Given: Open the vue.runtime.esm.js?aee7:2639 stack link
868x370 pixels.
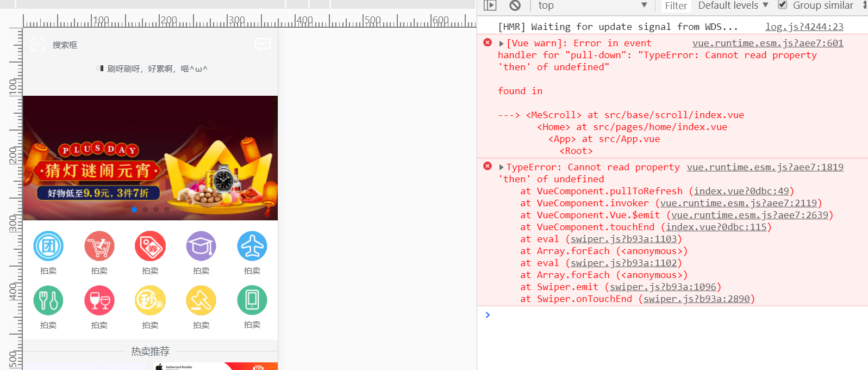Looking at the screenshot, I should tap(750, 215).
